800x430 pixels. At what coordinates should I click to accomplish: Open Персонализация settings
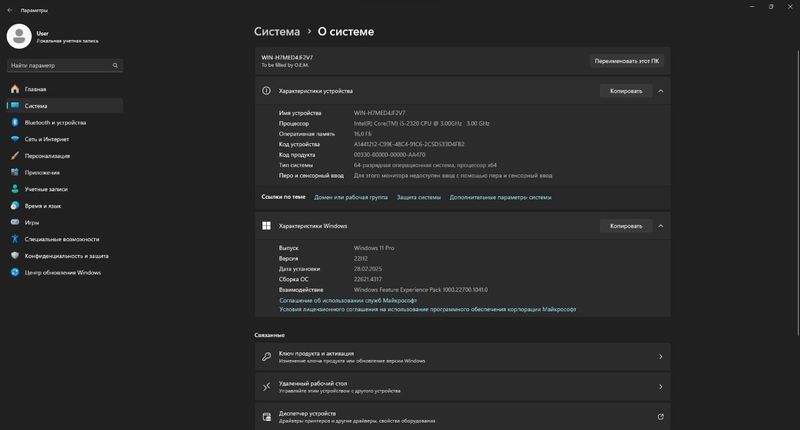pyautogui.click(x=65, y=156)
